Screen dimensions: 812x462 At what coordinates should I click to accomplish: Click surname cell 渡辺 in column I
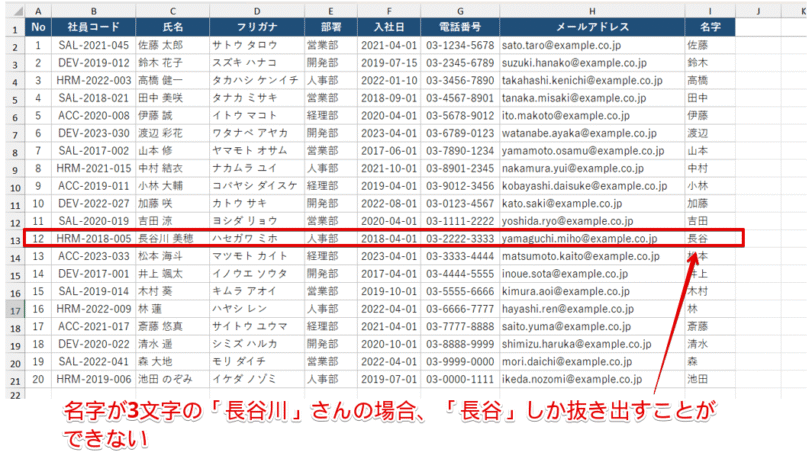pos(710,133)
